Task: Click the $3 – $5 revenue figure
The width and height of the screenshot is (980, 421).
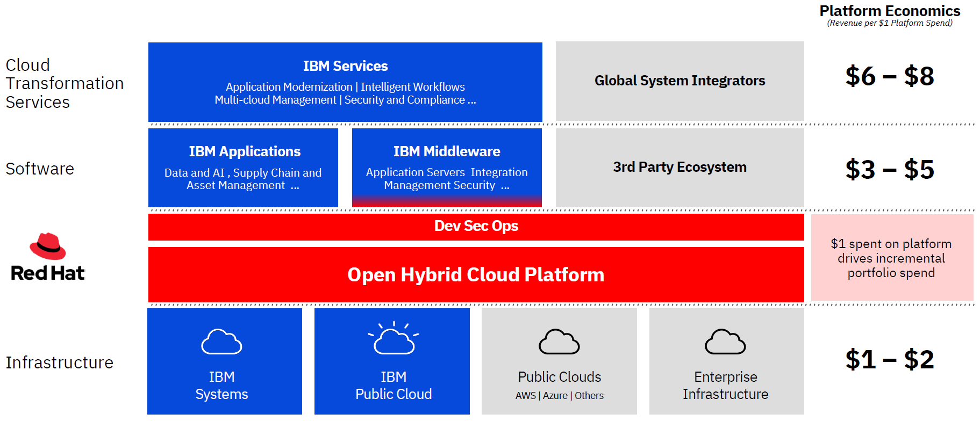Action: [890, 170]
